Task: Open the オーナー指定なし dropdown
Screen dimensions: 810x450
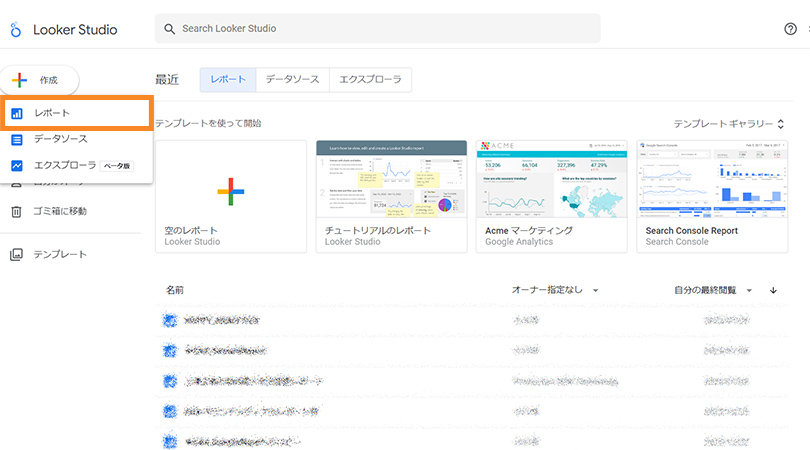Action: click(555, 290)
